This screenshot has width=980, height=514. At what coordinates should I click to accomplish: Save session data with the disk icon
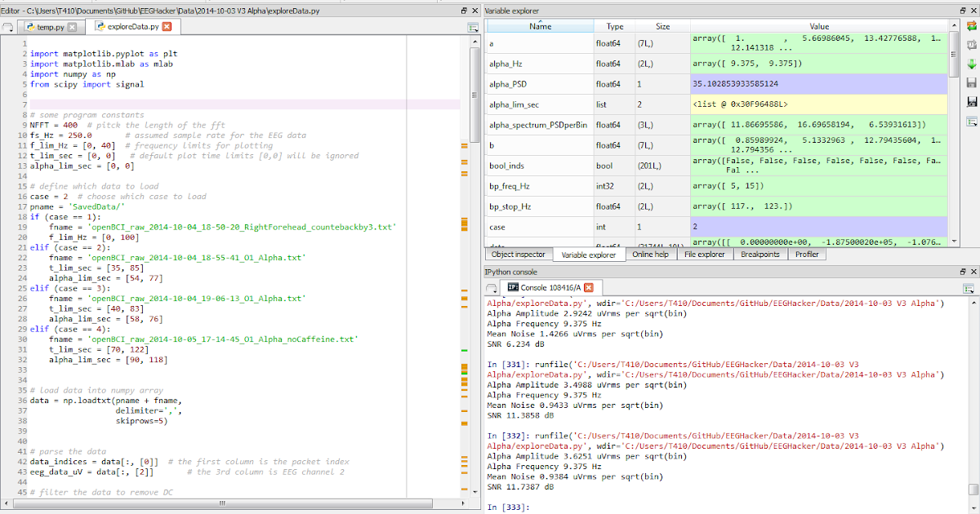(971, 81)
